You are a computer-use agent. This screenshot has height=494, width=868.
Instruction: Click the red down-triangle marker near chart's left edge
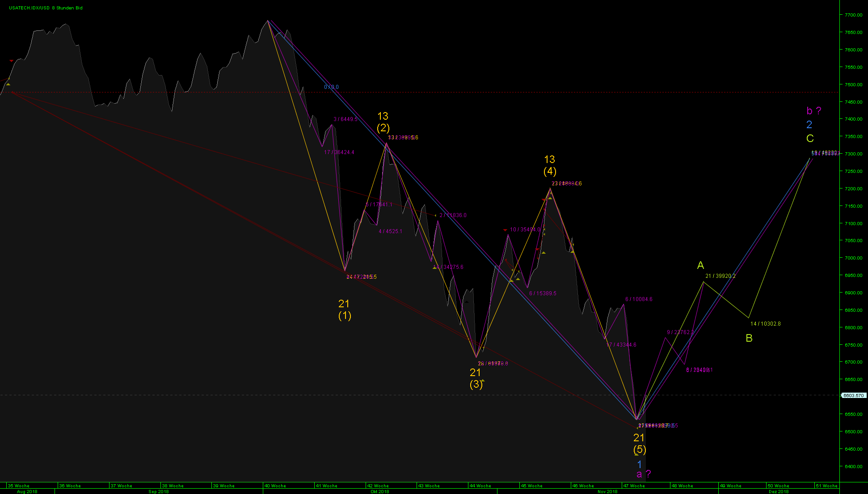[x=11, y=61]
